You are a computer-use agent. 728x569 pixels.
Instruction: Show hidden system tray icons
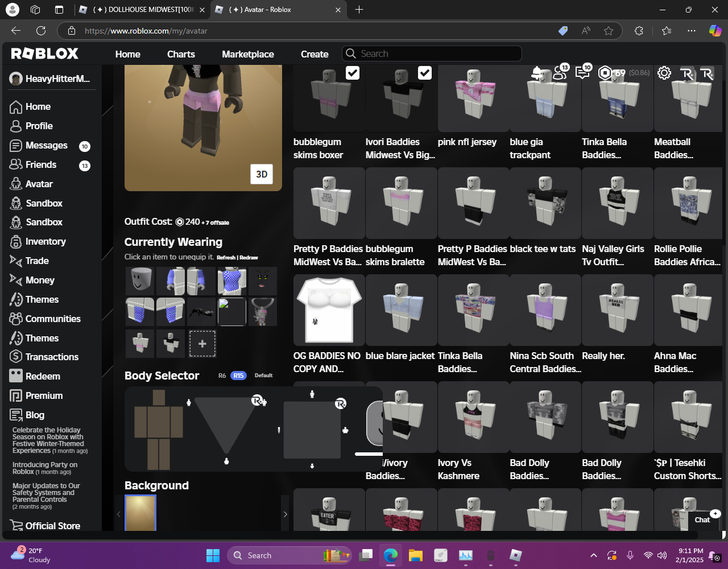594,555
